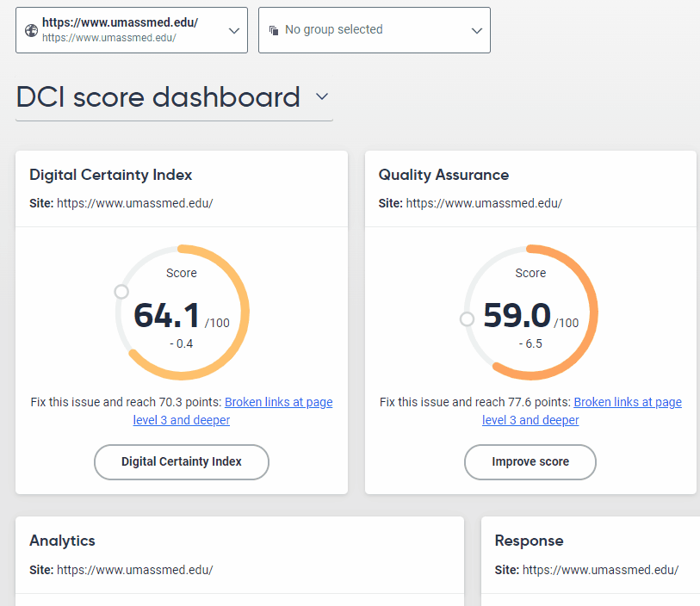Click the Digital Certainty Index gauge marker circle
Viewport: 700px width, 606px height.
point(121,293)
